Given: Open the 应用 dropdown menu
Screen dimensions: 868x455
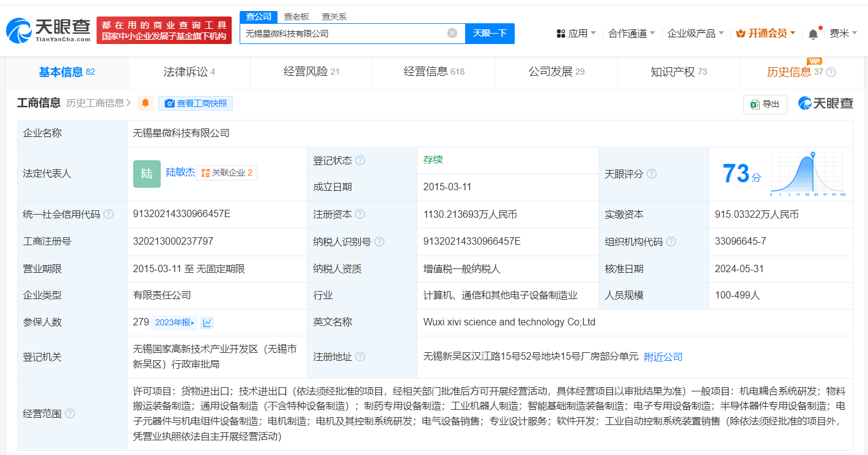Looking at the screenshot, I should (x=576, y=34).
